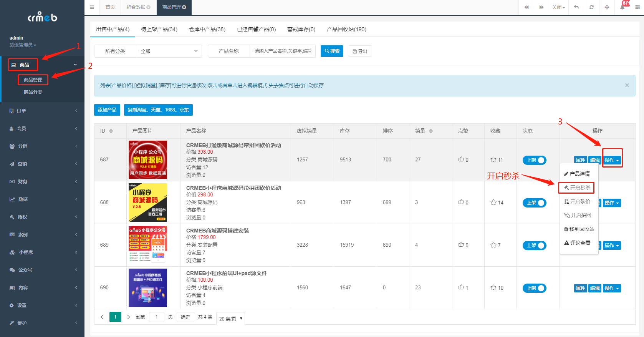Click the page number jump input
This screenshot has width=644, height=337.
(156, 317)
